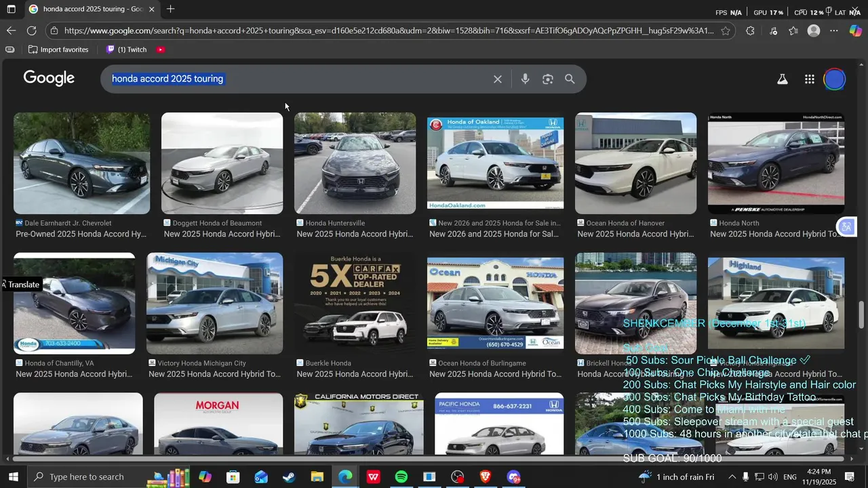Screen dimensions: 868x488
Task: Open Buerkle Honda CARFAX image
Action: coord(355,304)
